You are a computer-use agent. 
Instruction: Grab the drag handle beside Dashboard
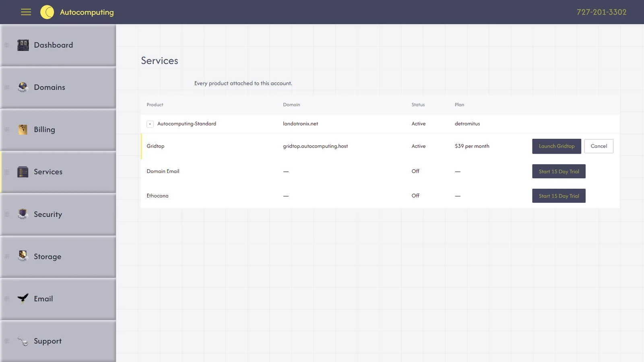(x=7, y=45)
